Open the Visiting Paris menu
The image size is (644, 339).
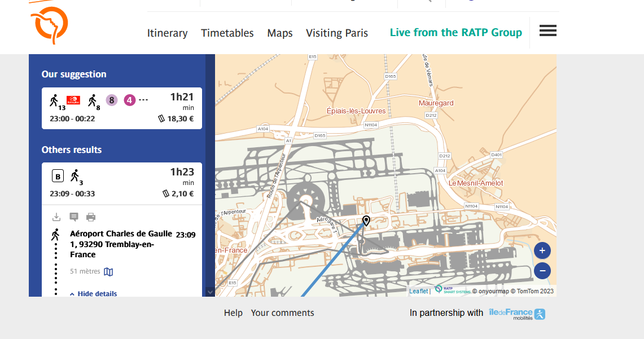tap(337, 33)
